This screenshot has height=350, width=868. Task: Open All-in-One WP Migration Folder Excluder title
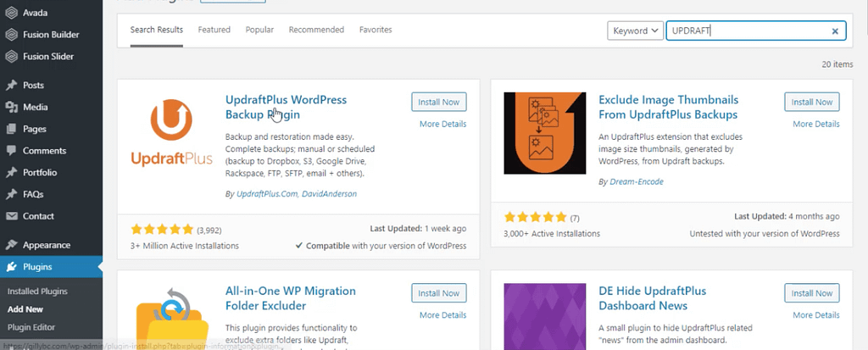pyautogui.click(x=291, y=298)
